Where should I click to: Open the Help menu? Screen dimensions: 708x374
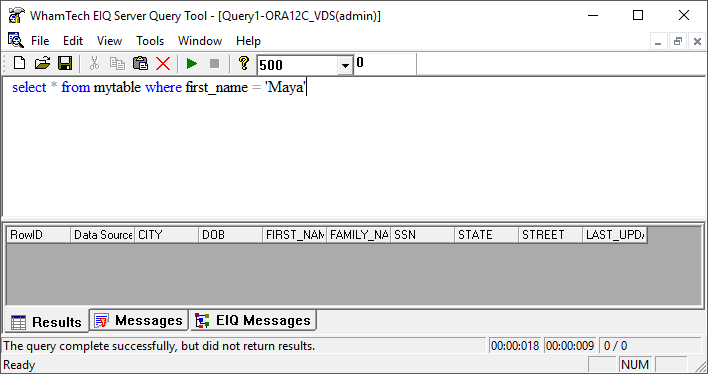(x=248, y=41)
